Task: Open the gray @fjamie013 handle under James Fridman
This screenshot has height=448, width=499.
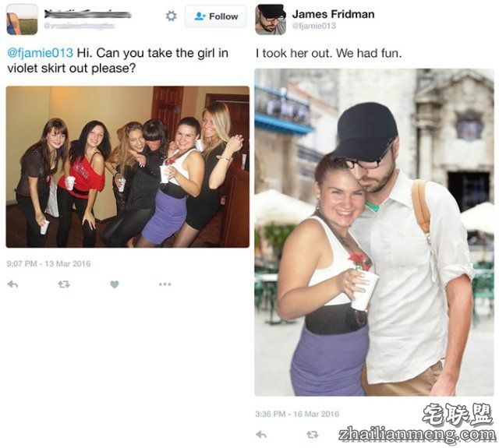Action: point(314,26)
